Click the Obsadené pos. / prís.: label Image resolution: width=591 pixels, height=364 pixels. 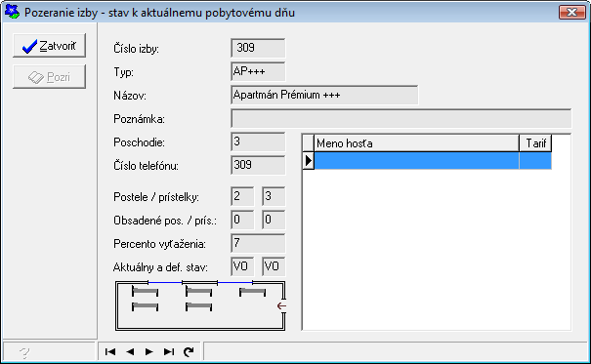tap(165, 221)
